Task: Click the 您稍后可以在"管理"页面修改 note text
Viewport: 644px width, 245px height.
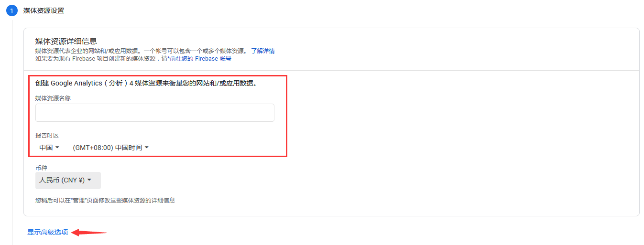Action: point(105,201)
